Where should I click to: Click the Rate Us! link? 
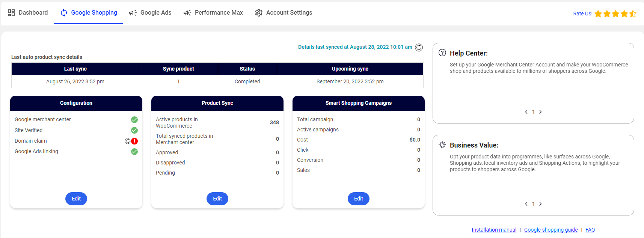(583, 14)
